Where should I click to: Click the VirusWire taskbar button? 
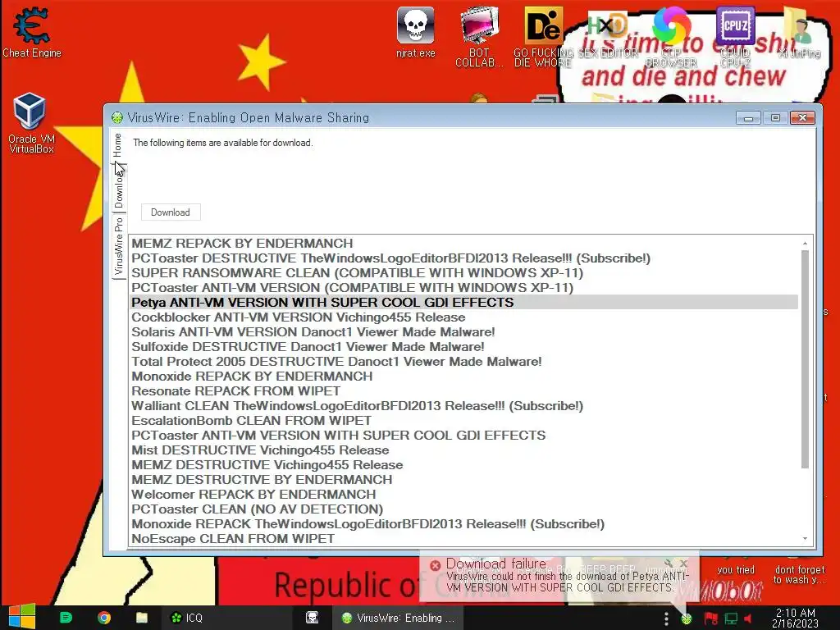click(x=398, y=618)
